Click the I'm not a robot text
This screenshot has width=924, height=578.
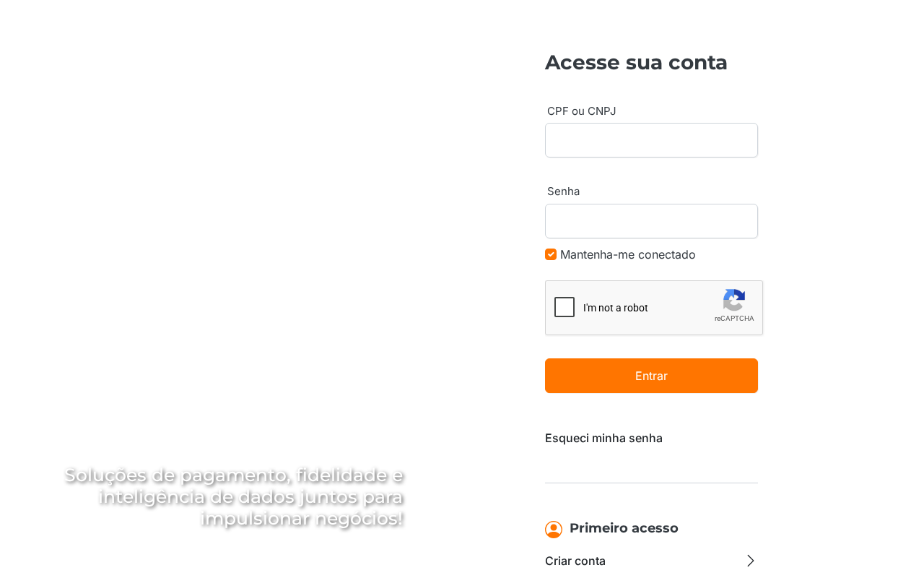coord(616,308)
